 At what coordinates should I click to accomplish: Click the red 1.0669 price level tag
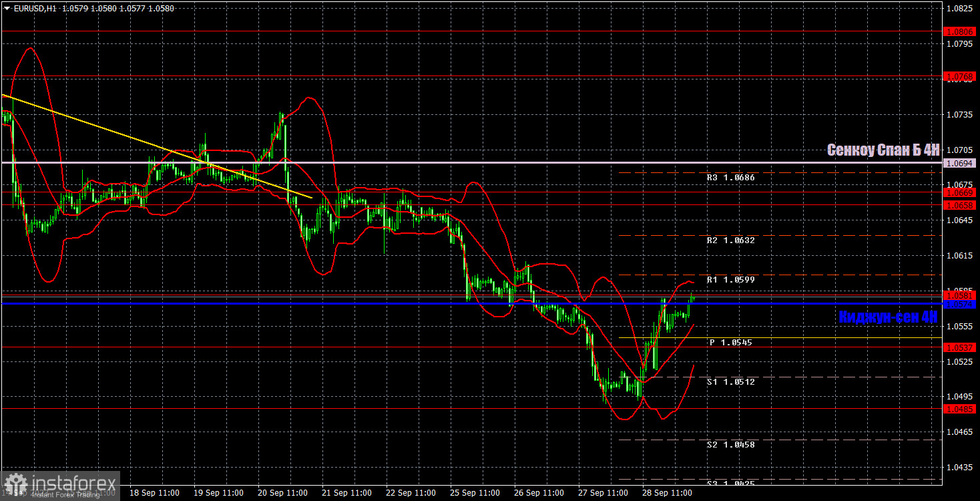click(961, 192)
